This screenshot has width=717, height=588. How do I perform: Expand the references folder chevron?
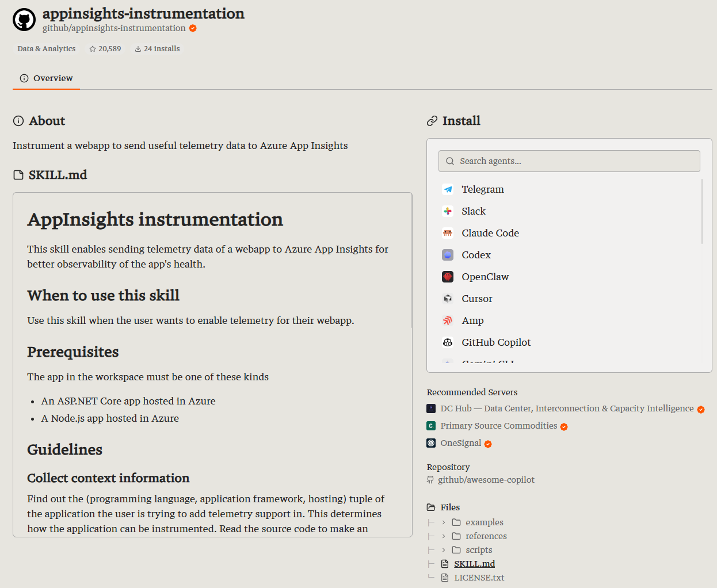click(x=444, y=536)
